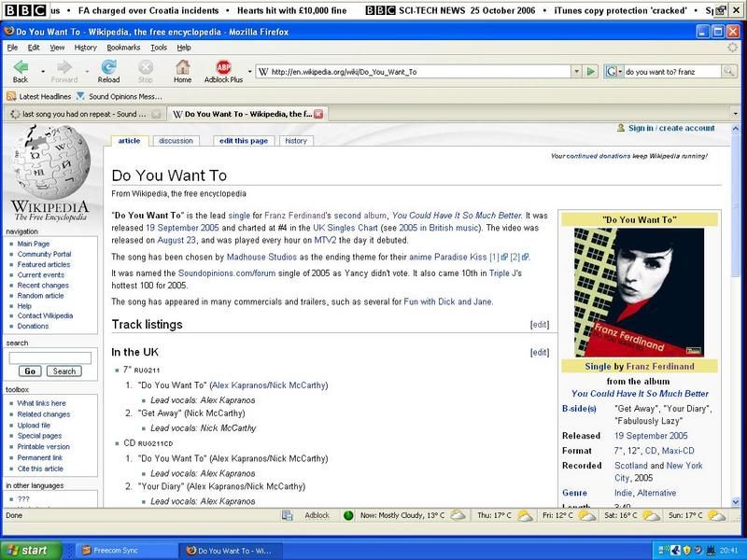This screenshot has width=747, height=560.
Task: Open the Latest Headlines feed bookmark
Action: point(39,97)
